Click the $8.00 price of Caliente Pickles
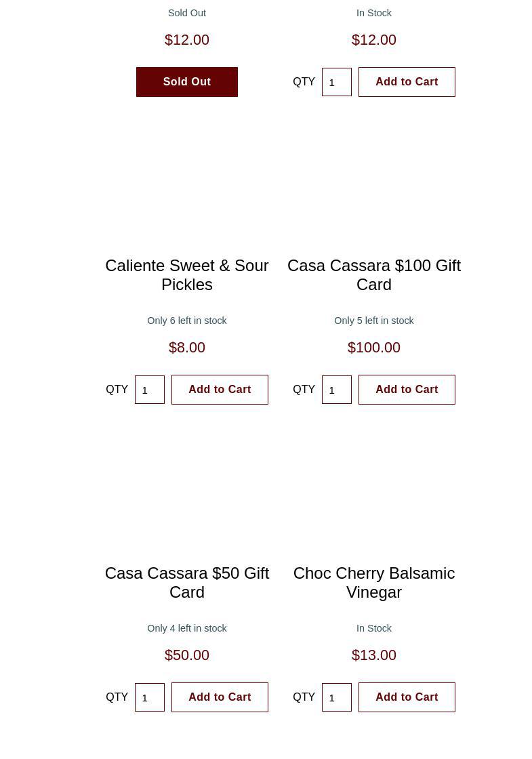 point(186,348)
